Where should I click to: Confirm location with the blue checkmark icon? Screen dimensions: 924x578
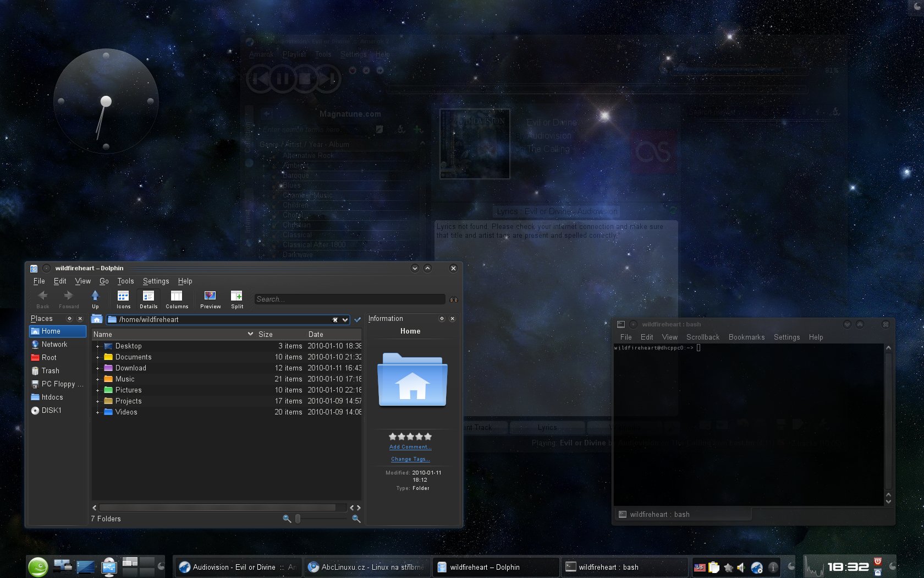pyautogui.click(x=358, y=319)
